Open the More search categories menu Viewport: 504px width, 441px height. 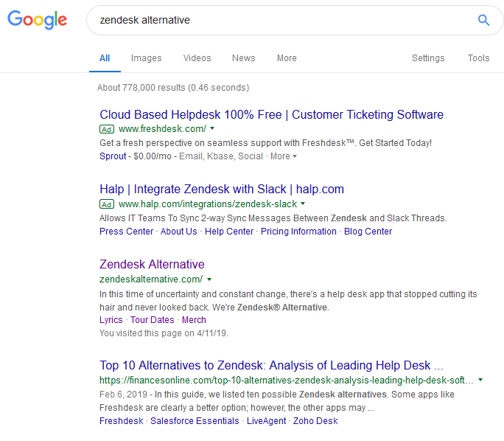(x=287, y=58)
